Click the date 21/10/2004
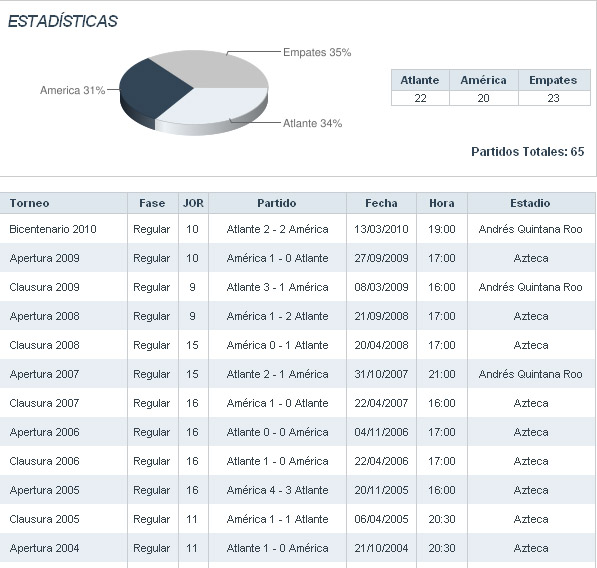Screen dimensions: 597x568 coord(381,548)
